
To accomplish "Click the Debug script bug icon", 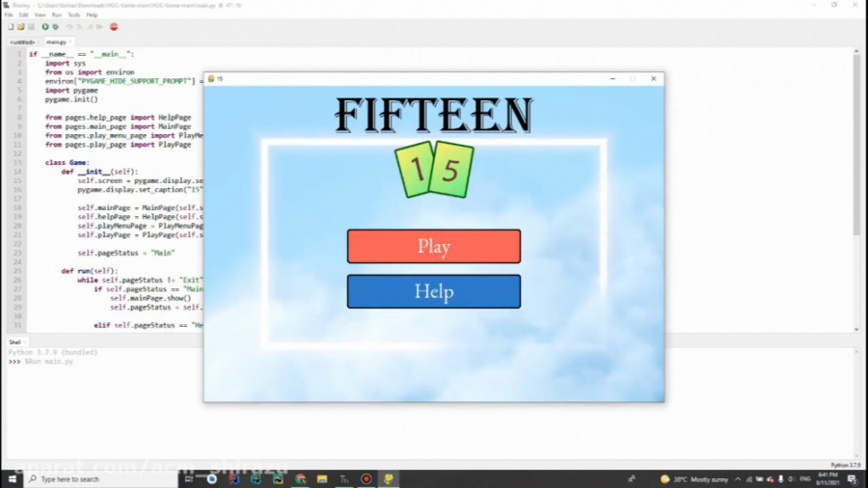I will pos(55,27).
